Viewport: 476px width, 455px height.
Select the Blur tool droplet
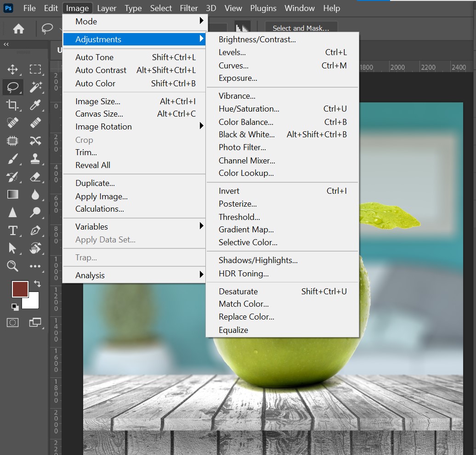tap(35, 194)
